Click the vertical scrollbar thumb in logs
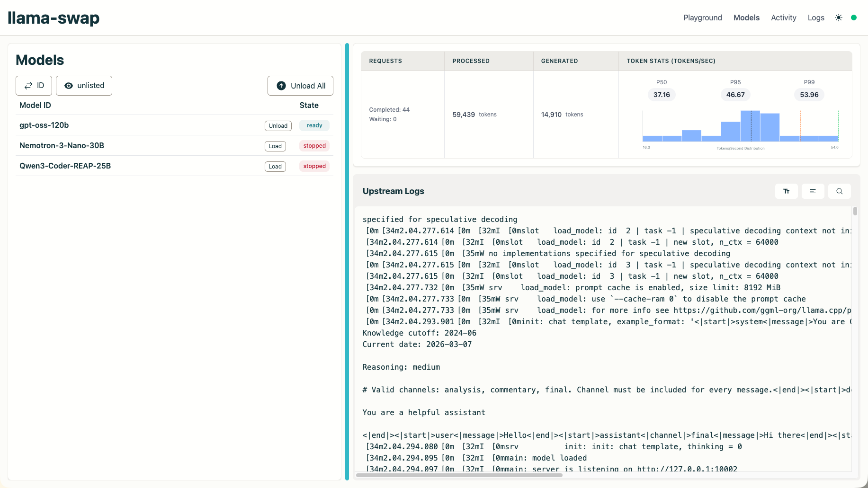This screenshot has height=488, width=868. [855, 211]
